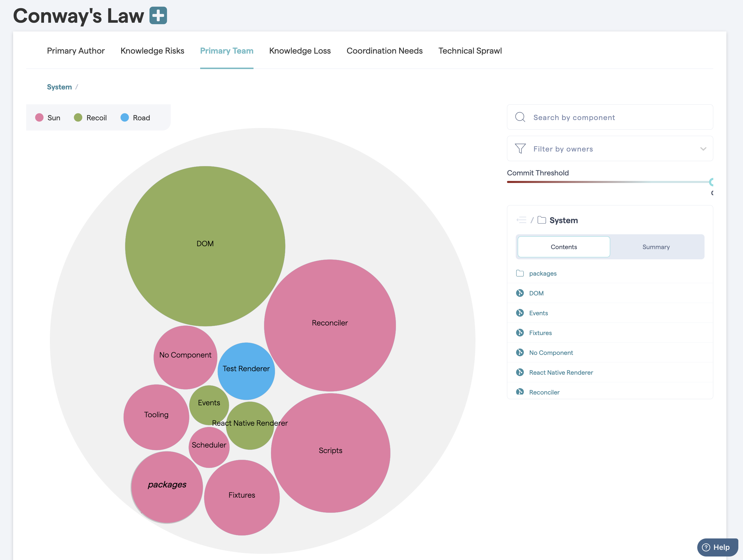The image size is (743, 560).
Task: Click the plus icon beside Conway's Law
Action: point(158,15)
